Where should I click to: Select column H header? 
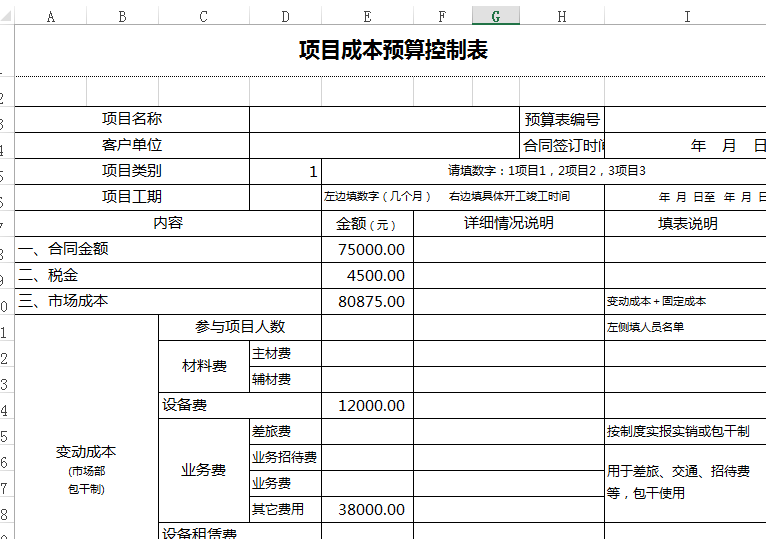(562, 17)
